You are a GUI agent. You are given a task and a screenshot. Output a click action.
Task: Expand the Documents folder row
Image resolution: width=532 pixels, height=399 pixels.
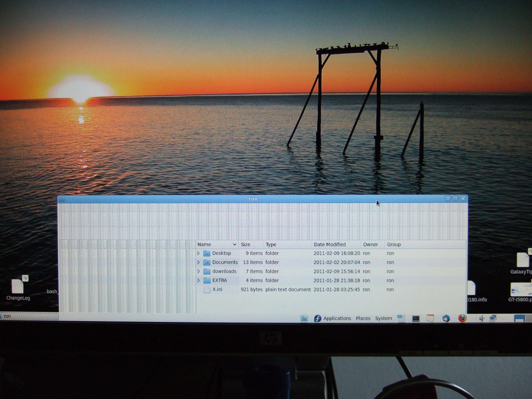click(x=199, y=262)
